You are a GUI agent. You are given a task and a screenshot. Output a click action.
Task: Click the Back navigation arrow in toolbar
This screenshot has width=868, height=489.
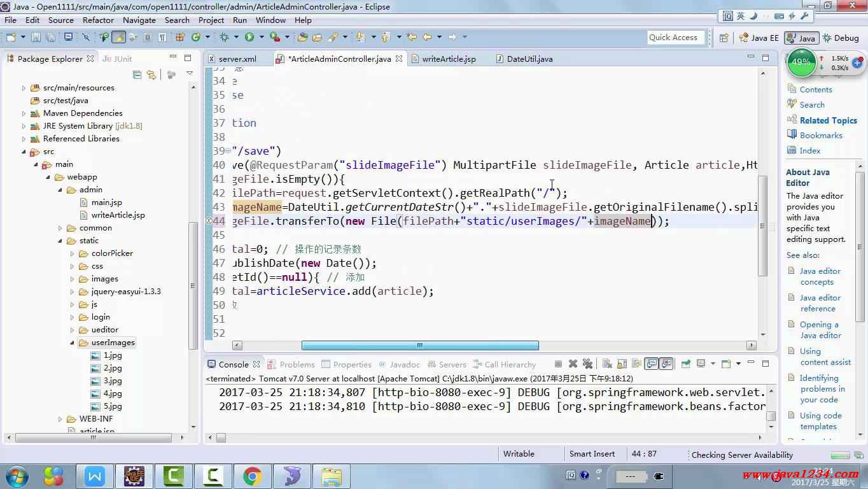[x=427, y=38]
